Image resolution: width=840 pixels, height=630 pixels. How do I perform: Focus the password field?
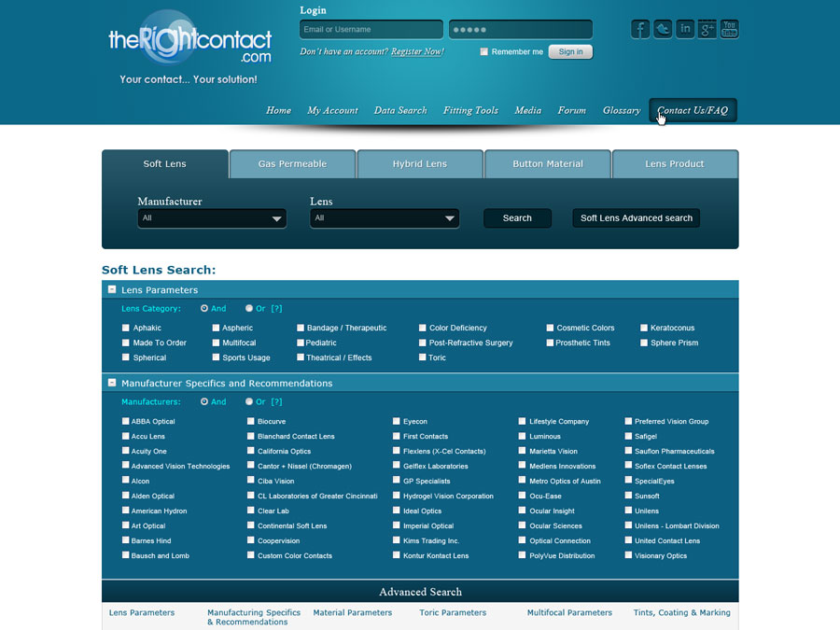[521, 30]
